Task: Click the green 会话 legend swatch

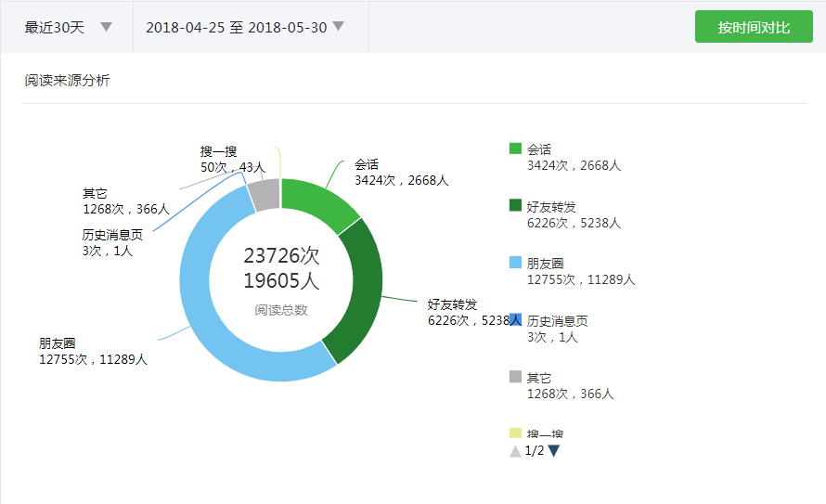Action: [515, 149]
